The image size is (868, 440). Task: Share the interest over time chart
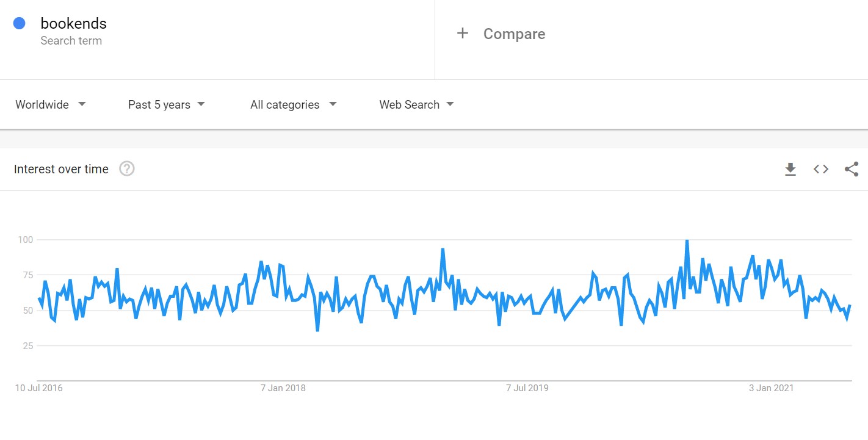pos(852,169)
